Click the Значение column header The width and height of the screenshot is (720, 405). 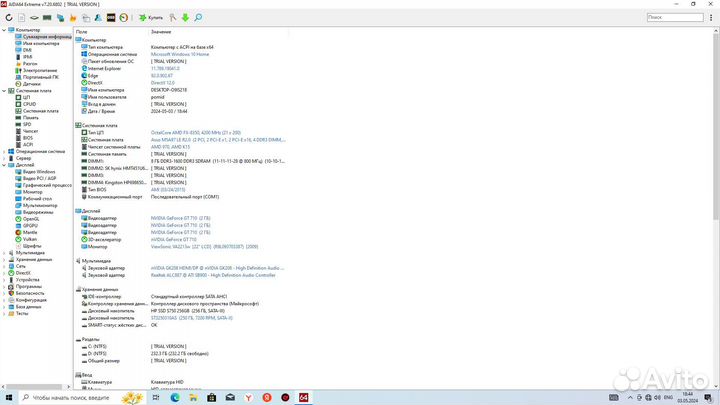tap(161, 31)
